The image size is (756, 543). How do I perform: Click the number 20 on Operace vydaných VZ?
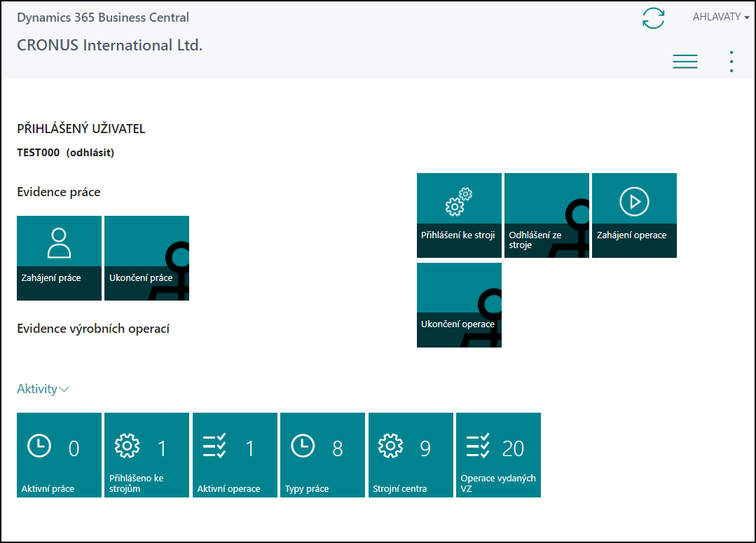[x=513, y=449]
